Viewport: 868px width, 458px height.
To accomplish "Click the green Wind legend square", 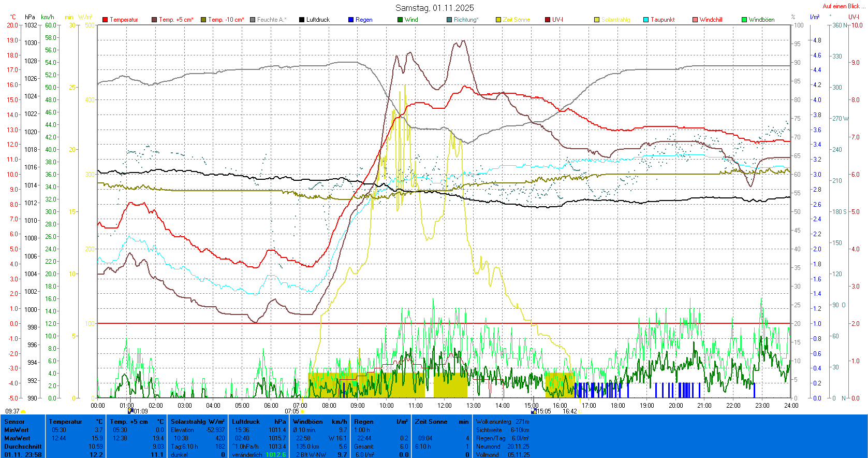I will [400, 20].
